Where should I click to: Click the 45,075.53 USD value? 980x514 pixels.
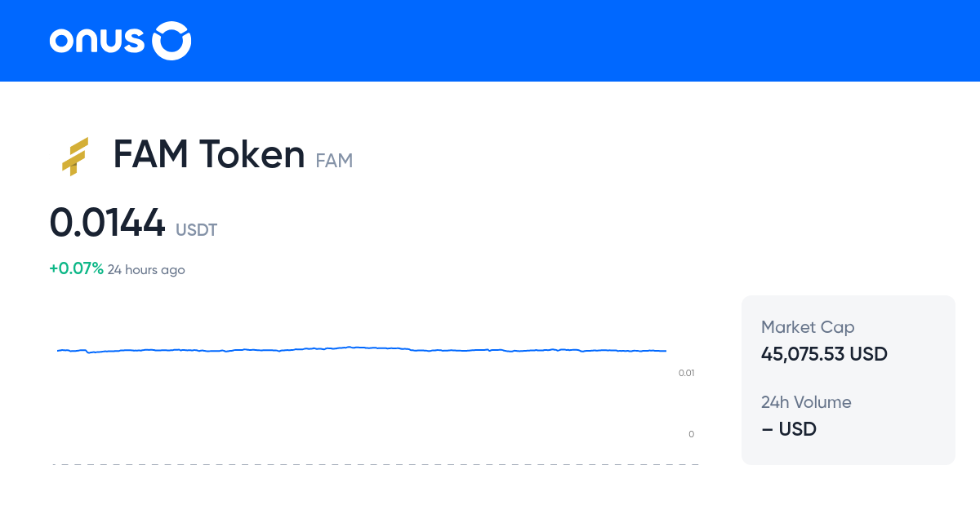coord(824,354)
